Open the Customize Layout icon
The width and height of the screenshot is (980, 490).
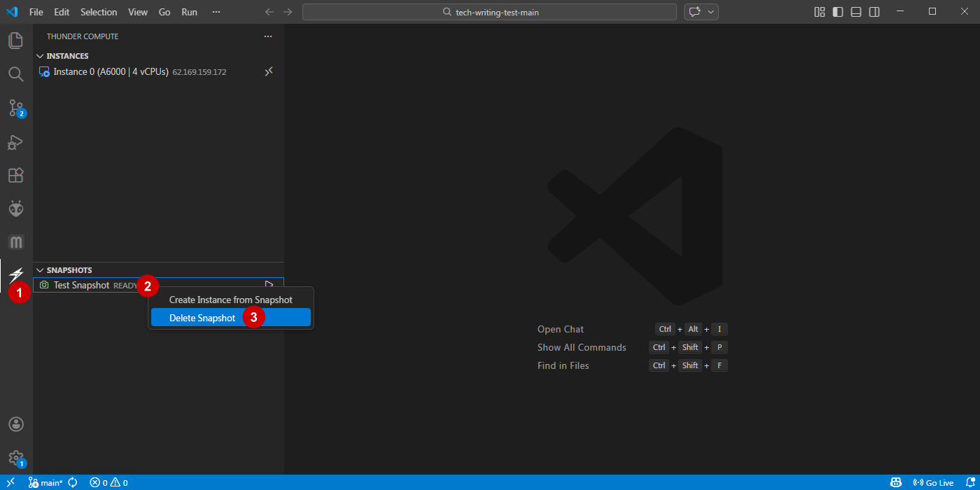(820, 12)
